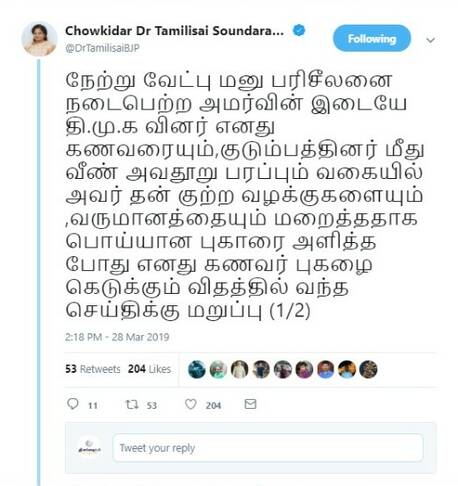The width and height of the screenshot is (458, 486).
Task: Retweet using the retweet arrows icon
Action: click(x=132, y=404)
